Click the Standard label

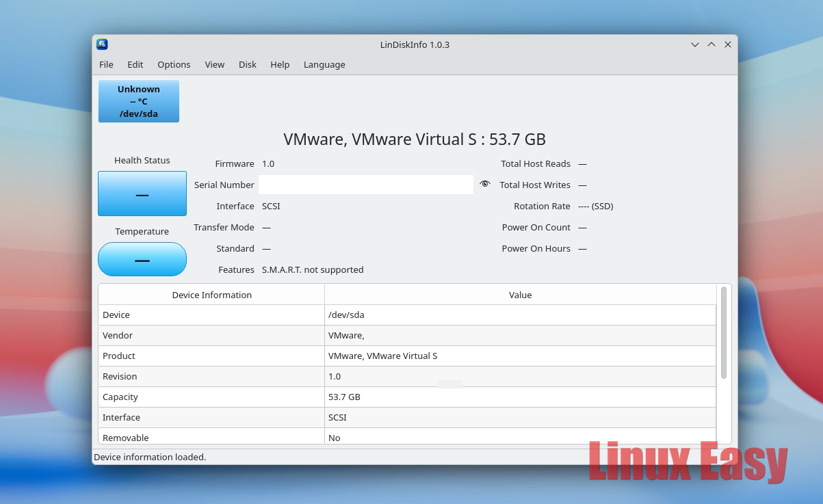coord(235,248)
